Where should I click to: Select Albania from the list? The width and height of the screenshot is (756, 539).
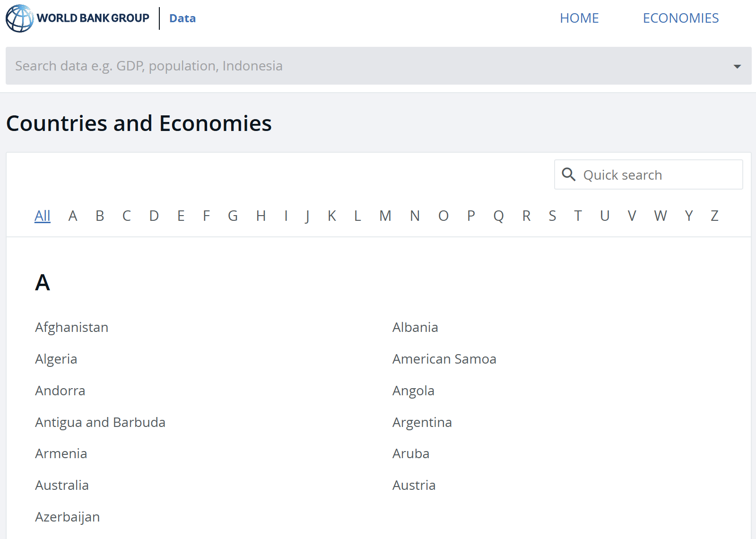coord(415,327)
